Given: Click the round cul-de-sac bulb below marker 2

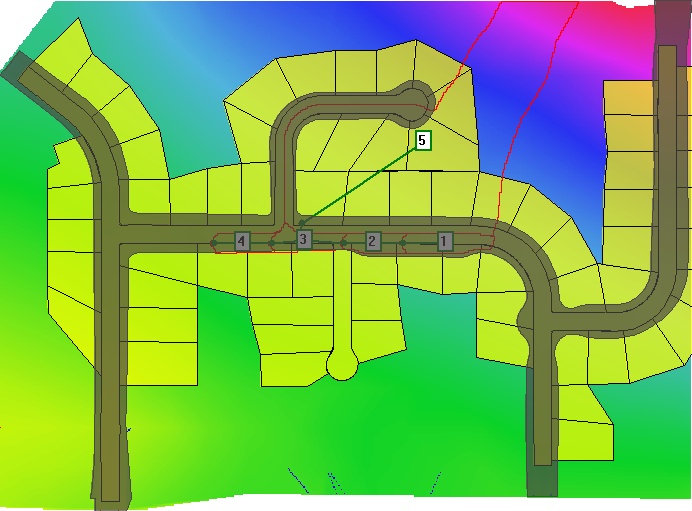Looking at the screenshot, I should tap(342, 364).
